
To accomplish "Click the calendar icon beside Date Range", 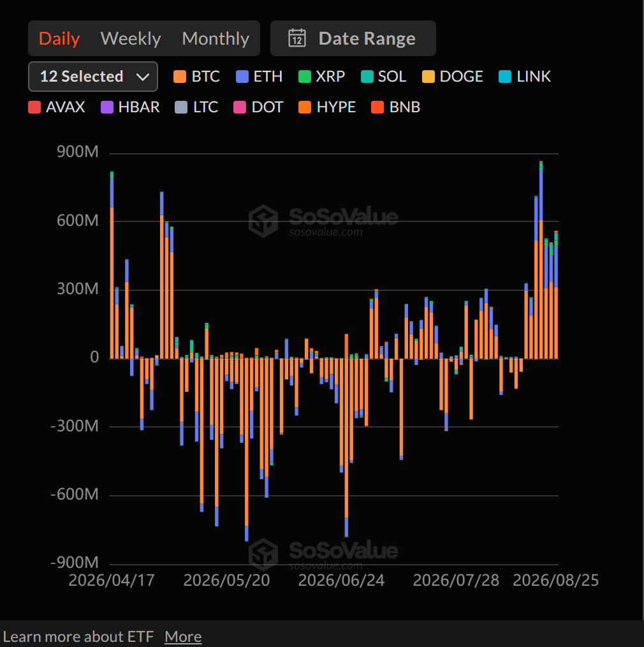I will tap(297, 38).
